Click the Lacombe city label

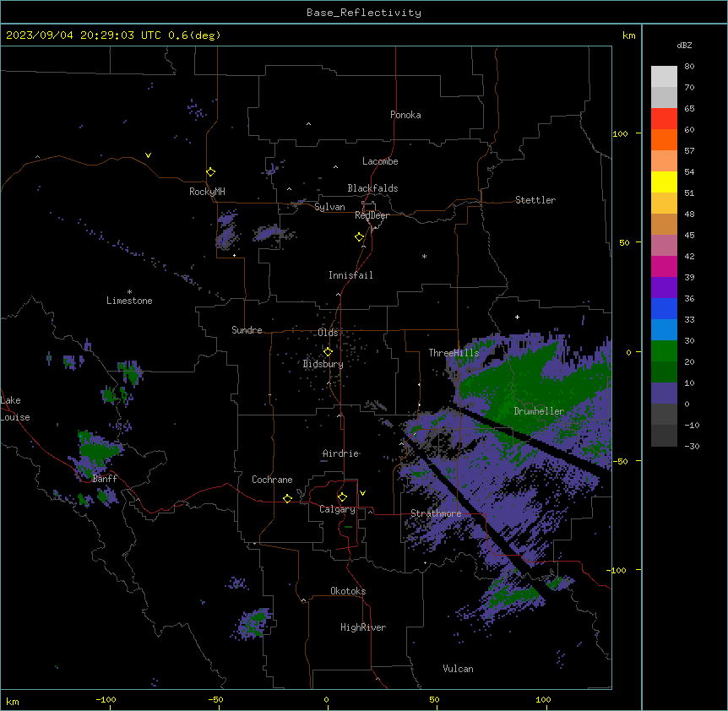[380, 161]
